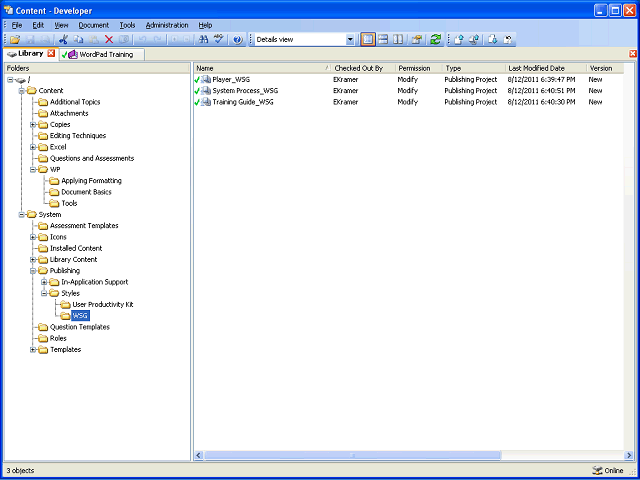This screenshot has width=640, height=480.
Task: Select the vertical split layout button
Action: [x=398, y=40]
